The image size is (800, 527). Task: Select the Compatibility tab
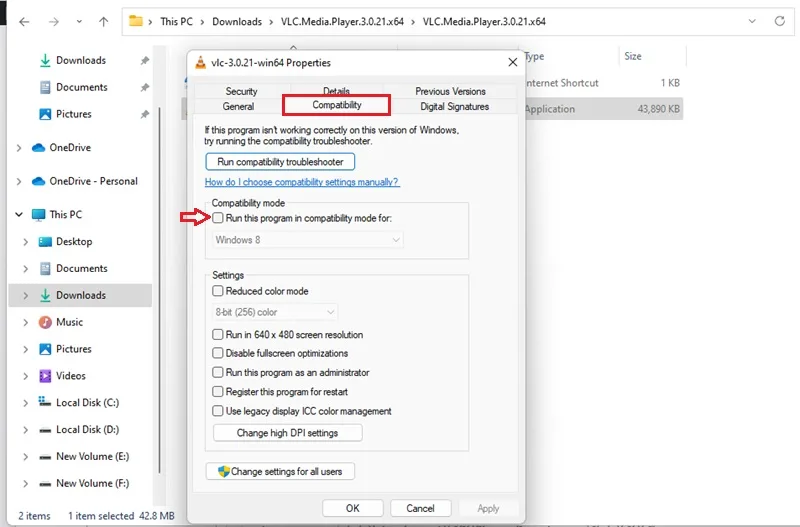[337, 105]
